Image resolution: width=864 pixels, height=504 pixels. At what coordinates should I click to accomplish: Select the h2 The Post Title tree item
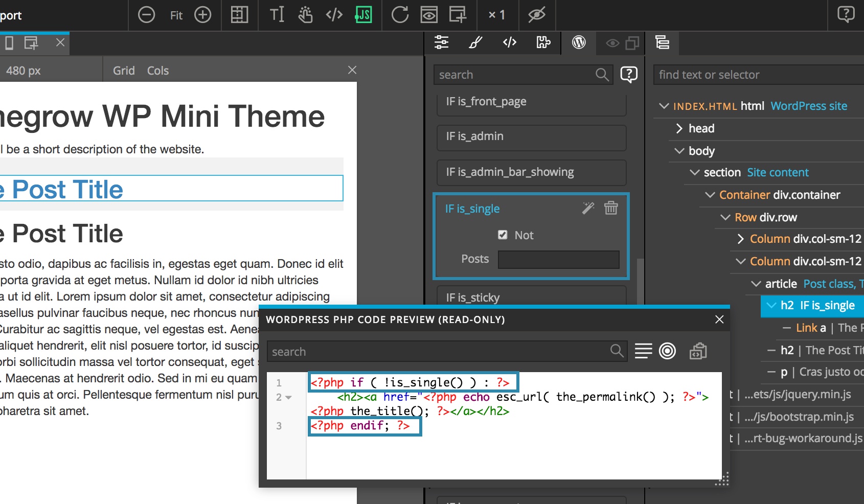(x=821, y=350)
